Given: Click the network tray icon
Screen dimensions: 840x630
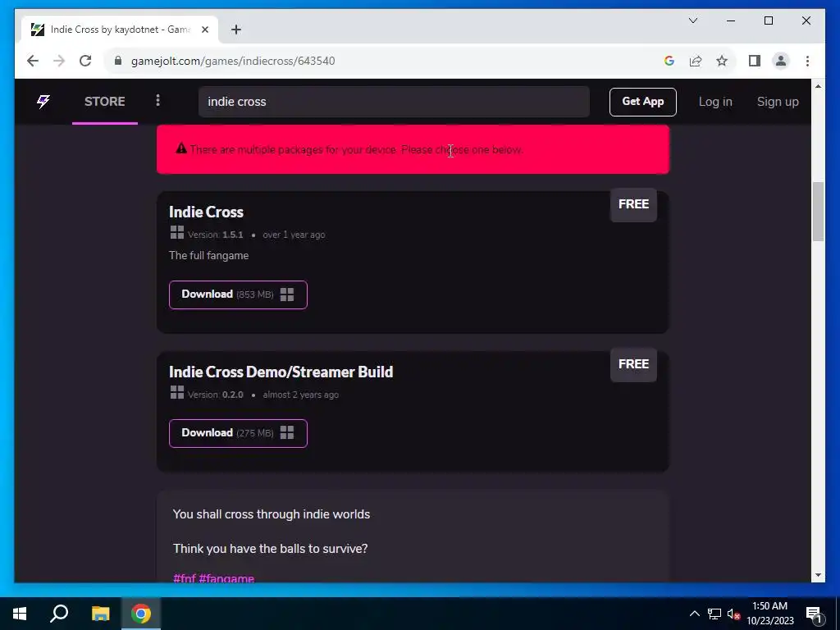Looking at the screenshot, I should [x=714, y=614].
